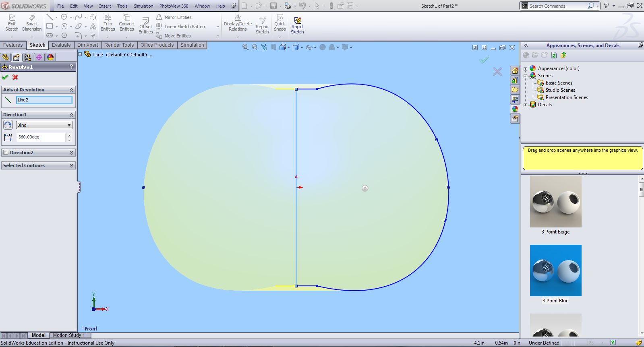Collapse the Axis of Revolution section

71,90
